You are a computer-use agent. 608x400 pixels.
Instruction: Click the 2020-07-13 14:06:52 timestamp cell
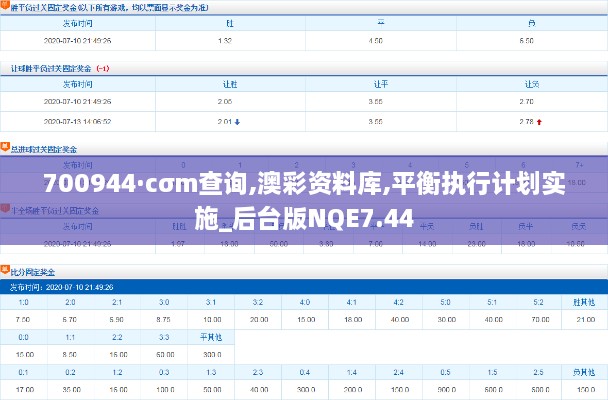pos(78,122)
